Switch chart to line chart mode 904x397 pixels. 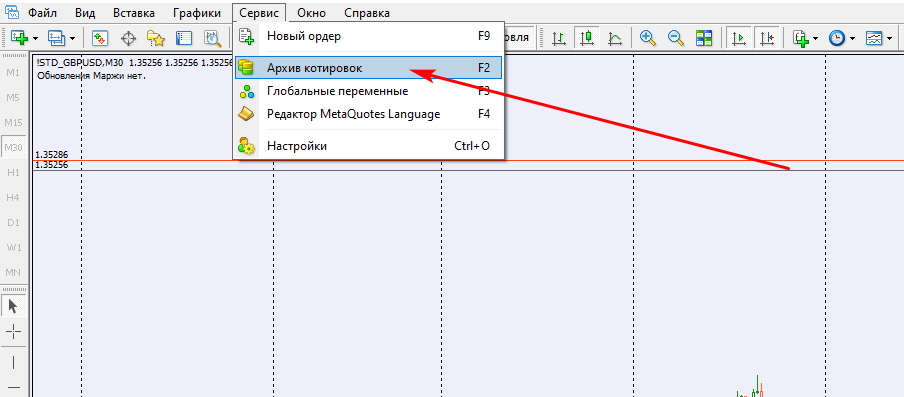click(615, 38)
